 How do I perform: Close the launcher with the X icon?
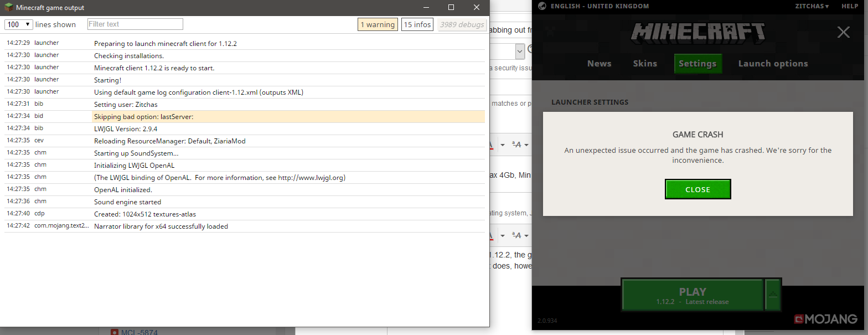click(843, 32)
